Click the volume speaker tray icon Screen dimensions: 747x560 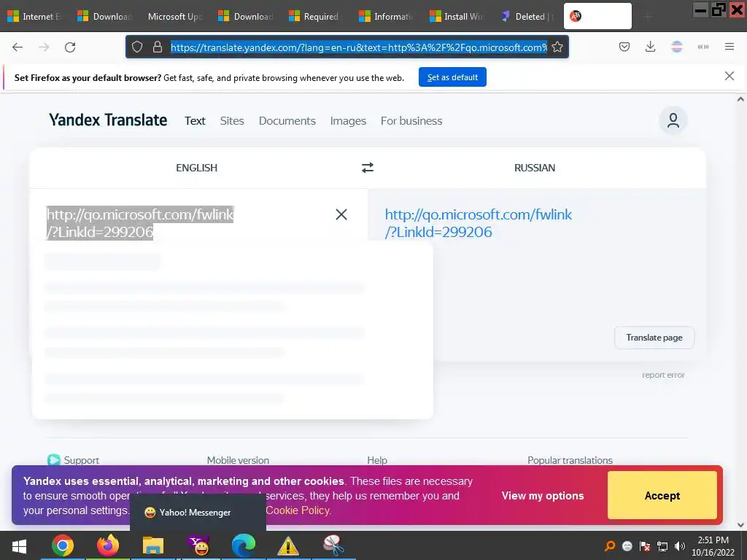680,546
